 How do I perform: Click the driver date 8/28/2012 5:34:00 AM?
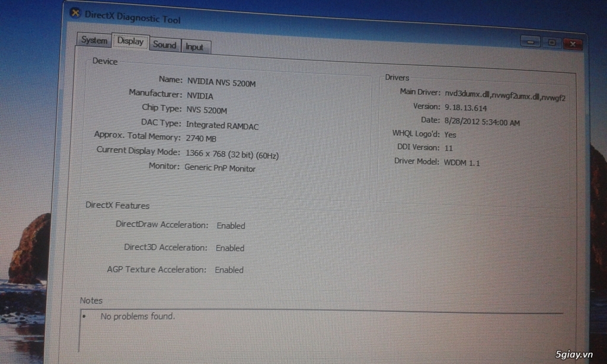(x=482, y=122)
